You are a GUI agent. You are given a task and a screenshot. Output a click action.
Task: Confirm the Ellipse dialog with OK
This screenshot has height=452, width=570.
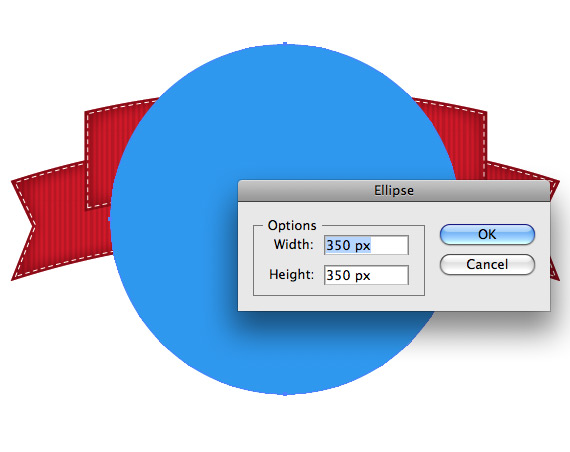point(487,235)
